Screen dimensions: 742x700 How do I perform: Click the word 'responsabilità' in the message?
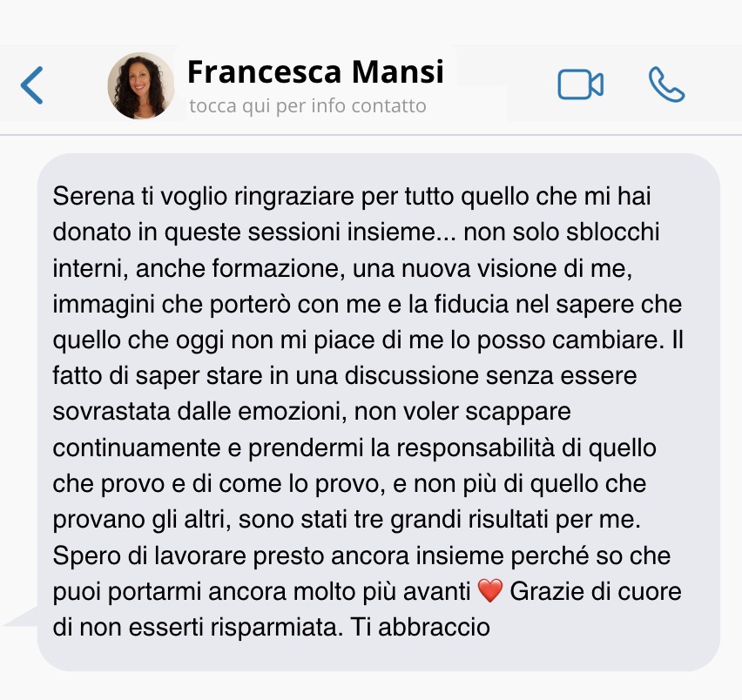click(x=476, y=448)
